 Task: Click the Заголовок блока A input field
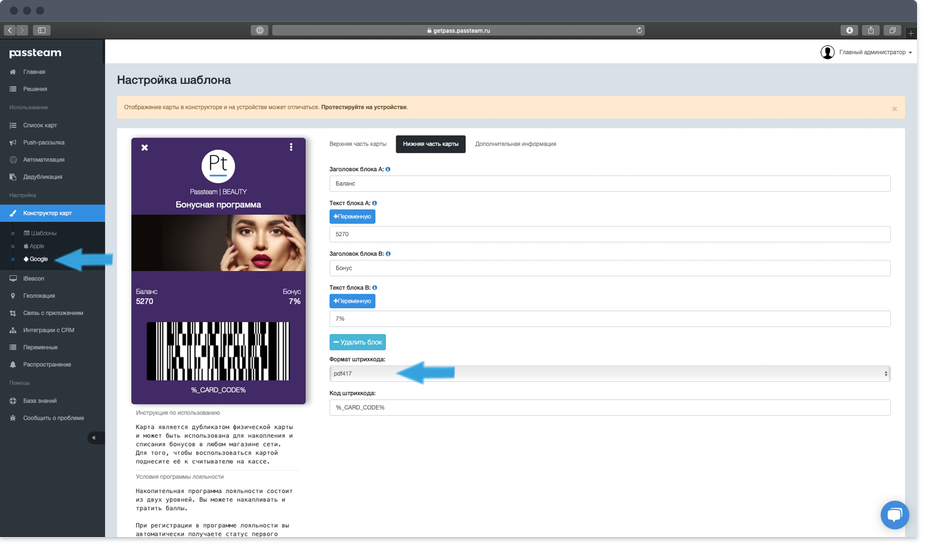coord(609,184)
